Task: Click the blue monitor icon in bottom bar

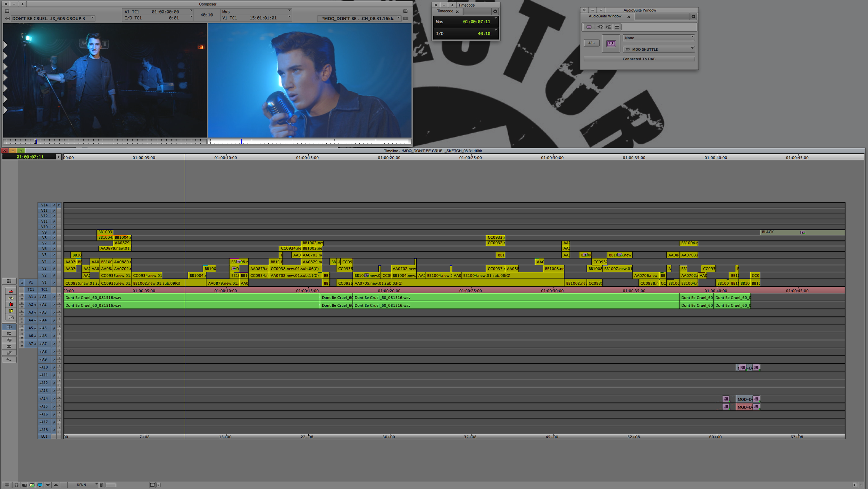Action: click(x=40, y=485)
